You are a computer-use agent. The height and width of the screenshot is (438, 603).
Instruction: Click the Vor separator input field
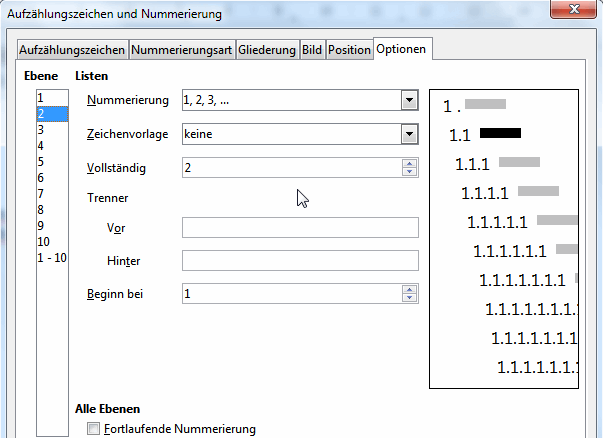click(x=300, y=228)
